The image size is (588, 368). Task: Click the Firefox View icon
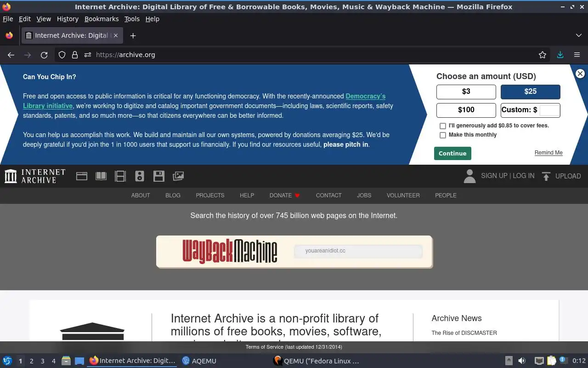(x=9, y=35)
